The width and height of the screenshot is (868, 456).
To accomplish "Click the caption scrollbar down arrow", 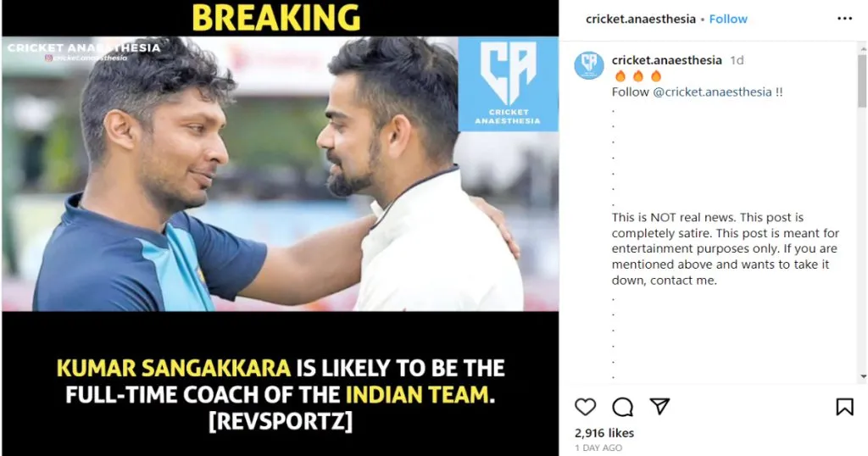I will pyautogui.click(x=862, y=377).
